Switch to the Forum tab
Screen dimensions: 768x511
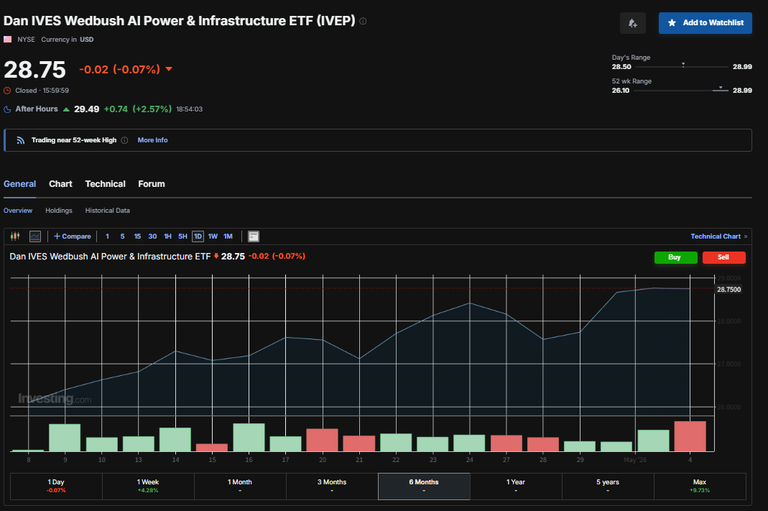[151, 184]
